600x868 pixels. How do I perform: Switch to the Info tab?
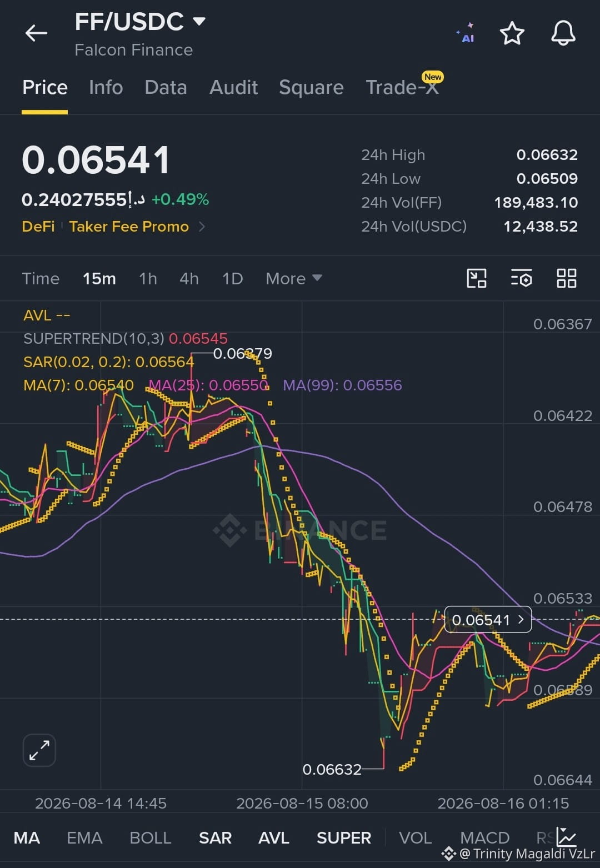pos(106,88)
